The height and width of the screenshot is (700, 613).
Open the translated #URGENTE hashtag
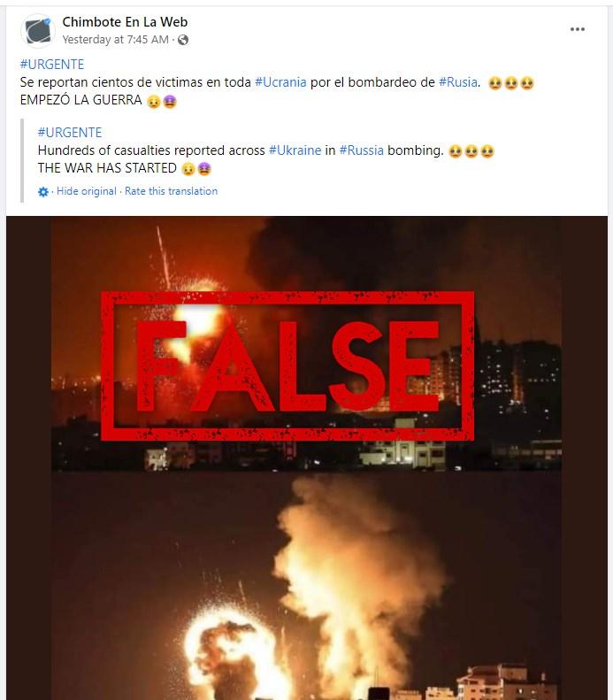coord(70,133)
